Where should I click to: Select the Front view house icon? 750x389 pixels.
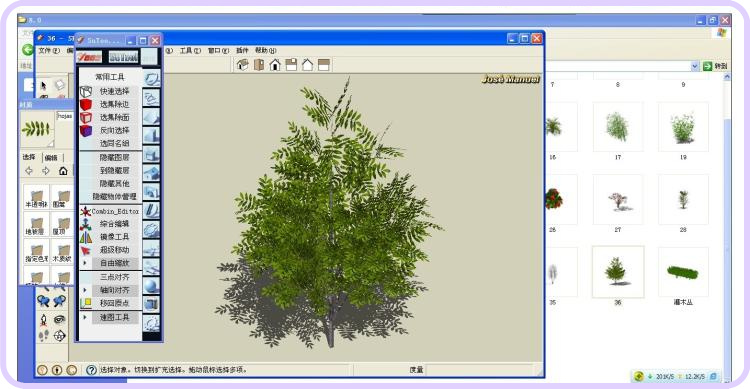(275, 65)
